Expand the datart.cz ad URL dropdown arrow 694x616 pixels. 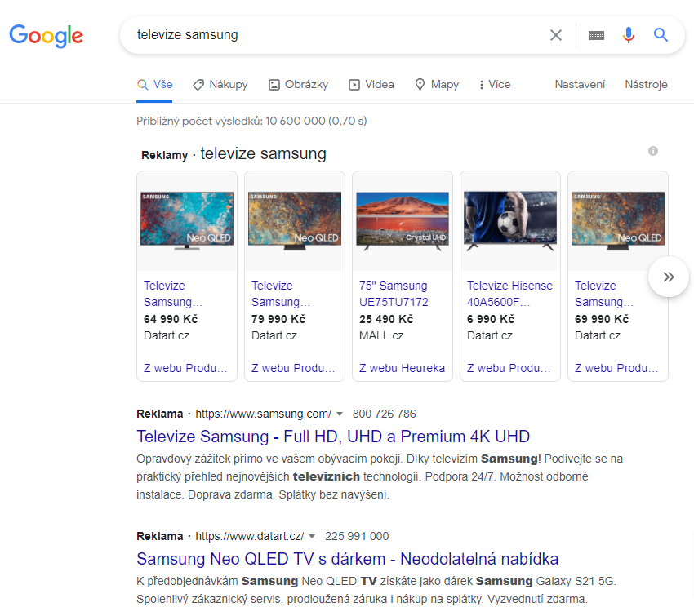tap(313, 536)
